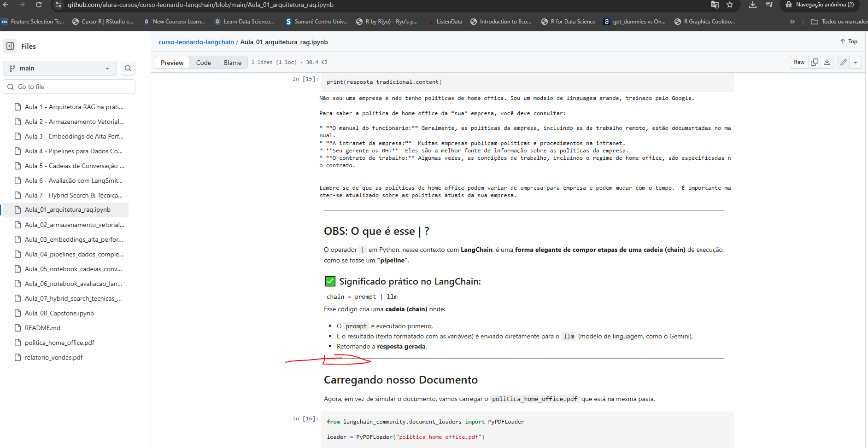Open folder Aula 6 - Avaliação com LangSmith

74,180
